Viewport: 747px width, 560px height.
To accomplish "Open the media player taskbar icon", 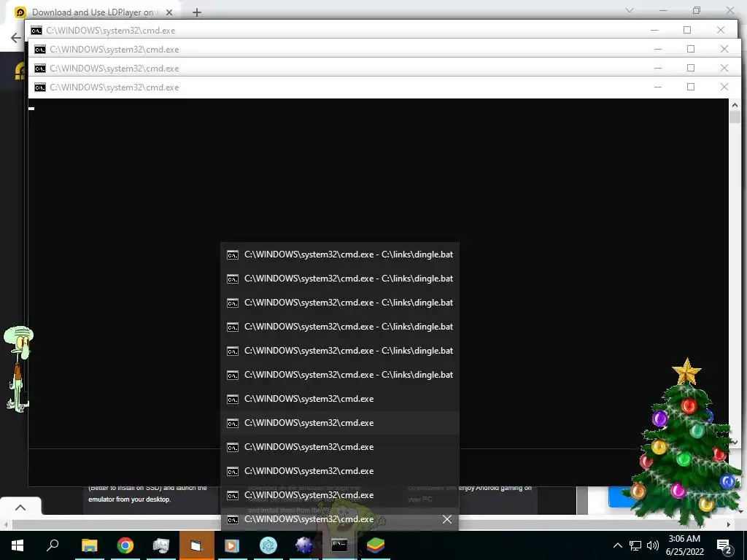I will tap(233, 545).
